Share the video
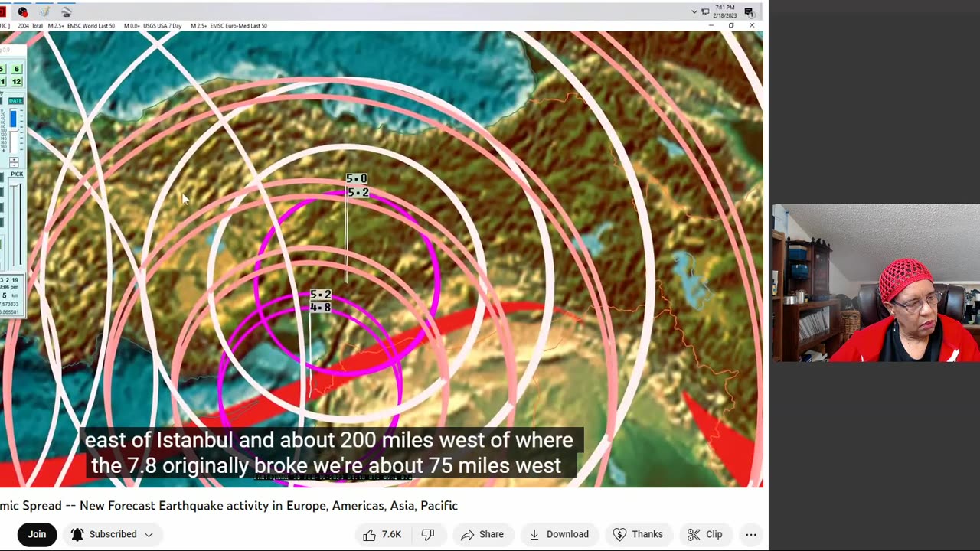The width and height of the screenshot is (980, 551). coord(482,534)
